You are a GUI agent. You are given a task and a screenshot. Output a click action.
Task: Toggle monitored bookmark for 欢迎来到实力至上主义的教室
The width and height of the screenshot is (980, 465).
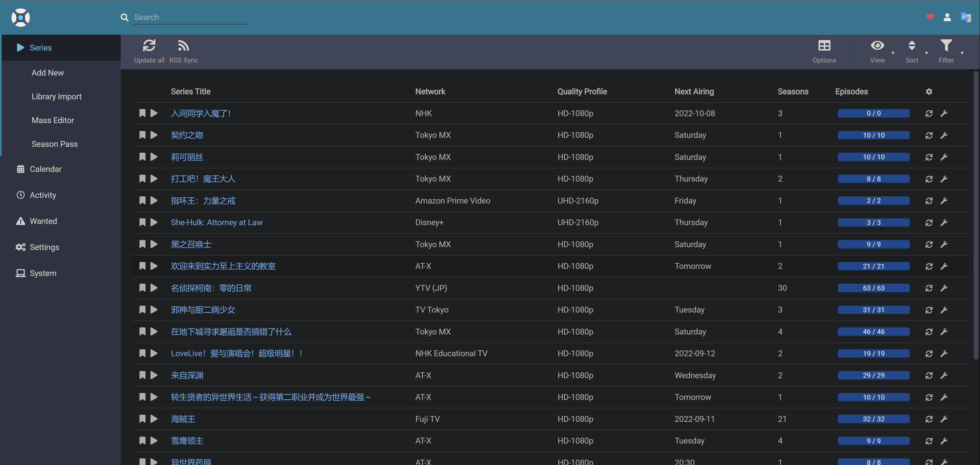[x=142, y=266]
